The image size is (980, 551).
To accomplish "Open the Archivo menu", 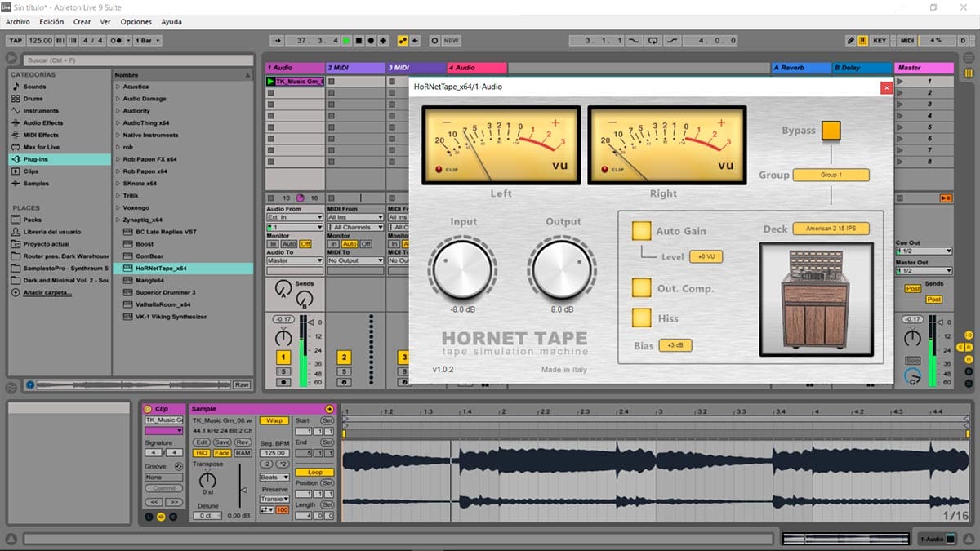I will coord(17,22).
